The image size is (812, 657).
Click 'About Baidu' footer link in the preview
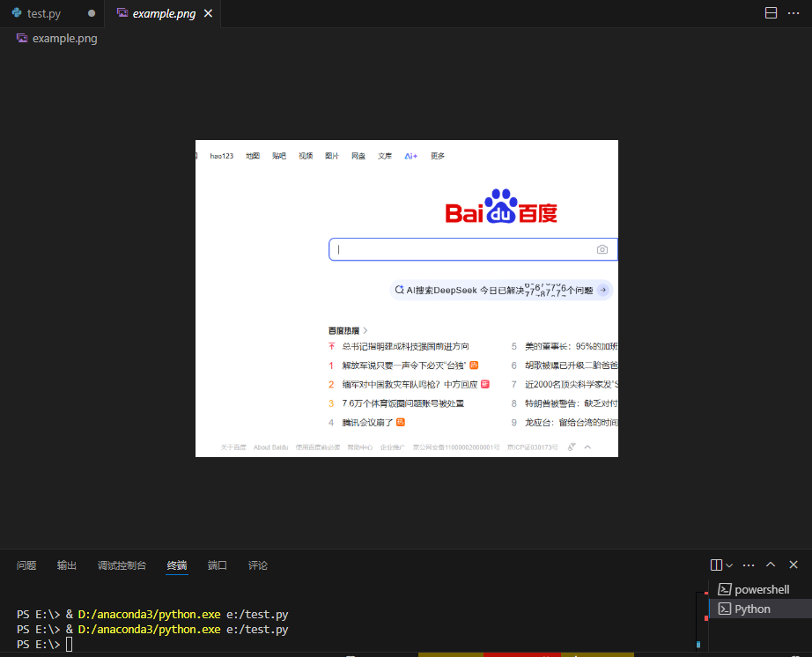coord(271,447)
